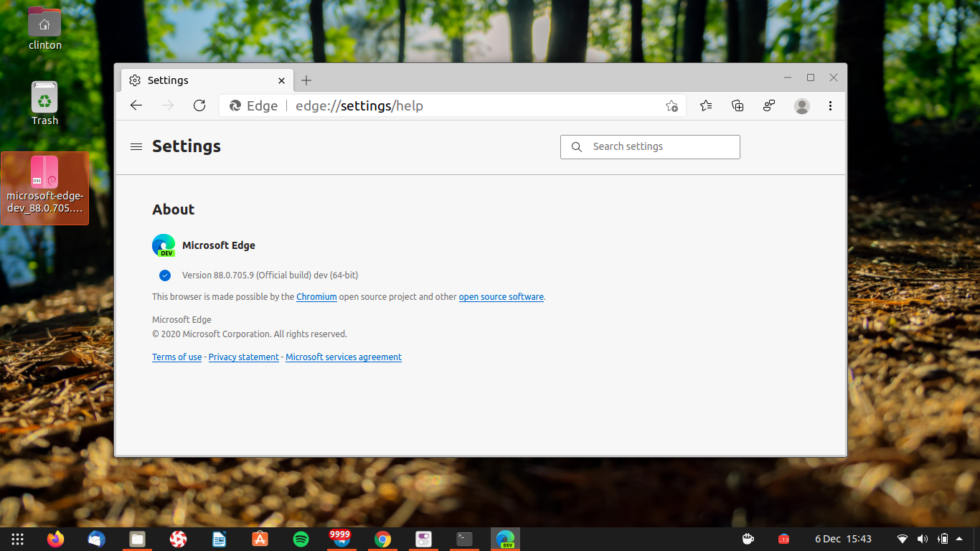Viewport: 980px width, 551px height.
Task: Open the Tweaks toggle app in taskbar
Action: pyautogui.click(x=423, y=539)
